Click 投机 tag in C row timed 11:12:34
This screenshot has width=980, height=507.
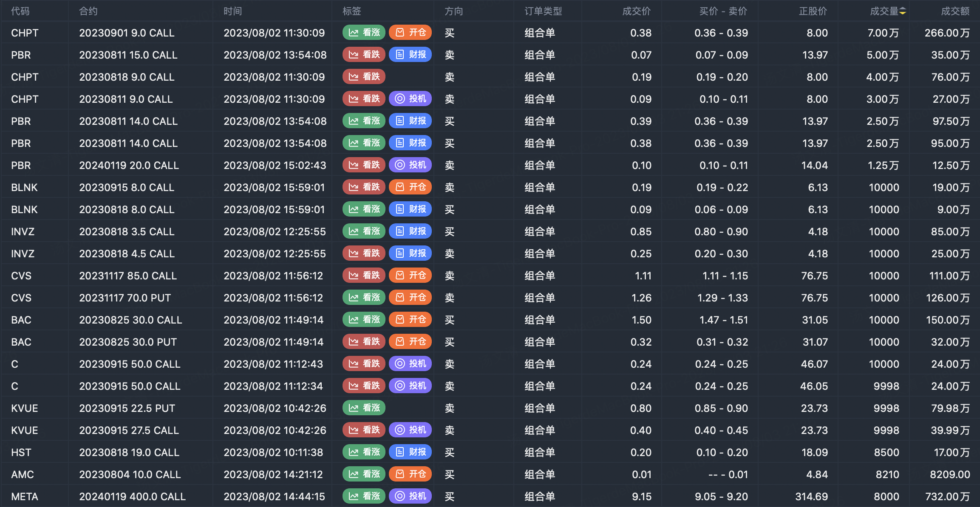410,386
